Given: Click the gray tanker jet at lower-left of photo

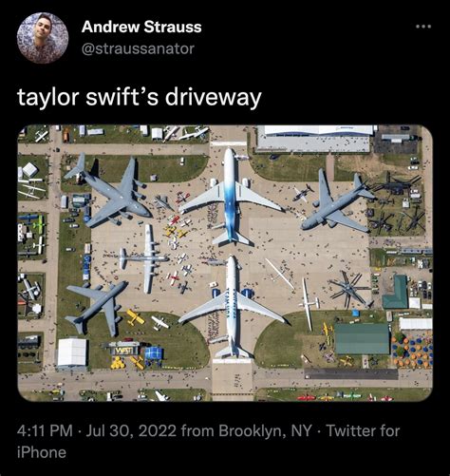Looking at the screenshot, I should coord(97,309).
